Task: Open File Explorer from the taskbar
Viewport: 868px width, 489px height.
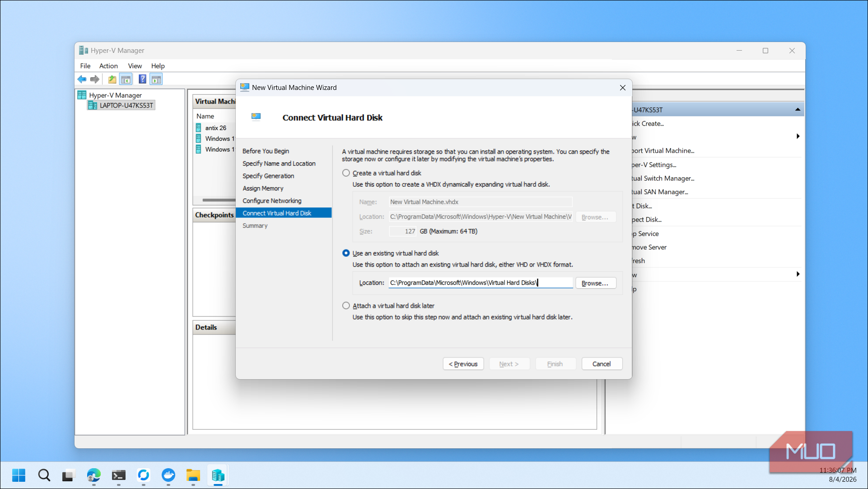Action: tap(193, 475)
